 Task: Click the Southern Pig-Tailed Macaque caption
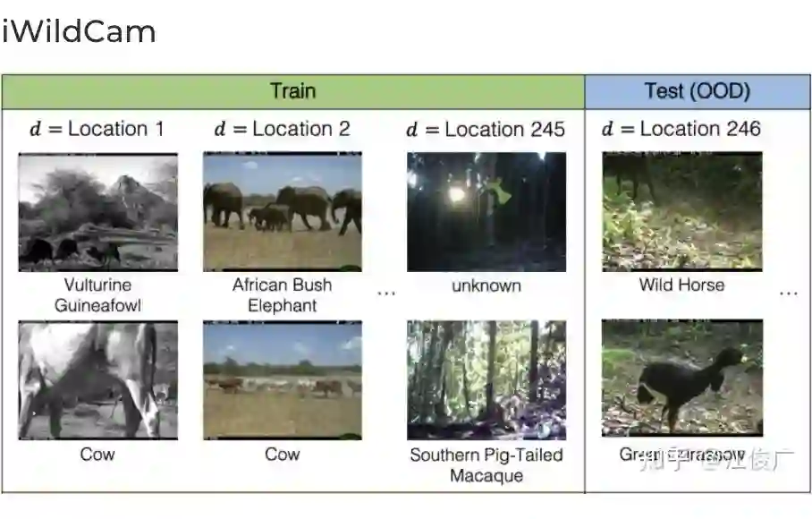point(486,464)
